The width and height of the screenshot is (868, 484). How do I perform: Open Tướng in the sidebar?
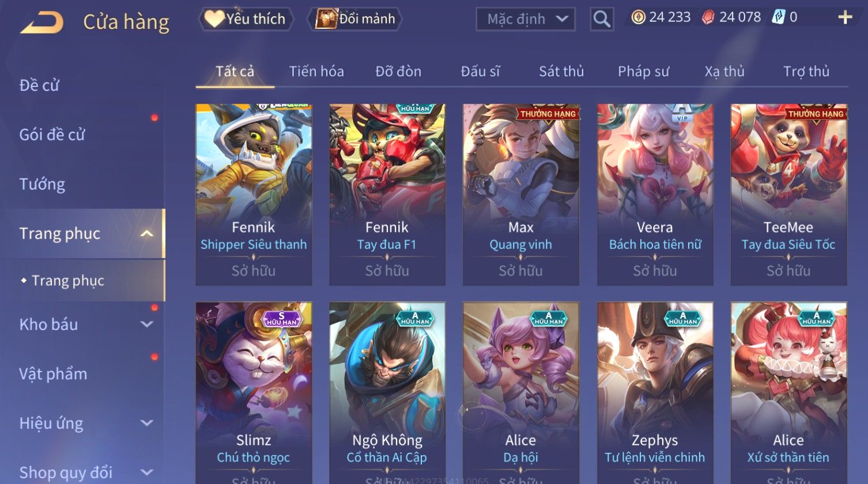42,184
